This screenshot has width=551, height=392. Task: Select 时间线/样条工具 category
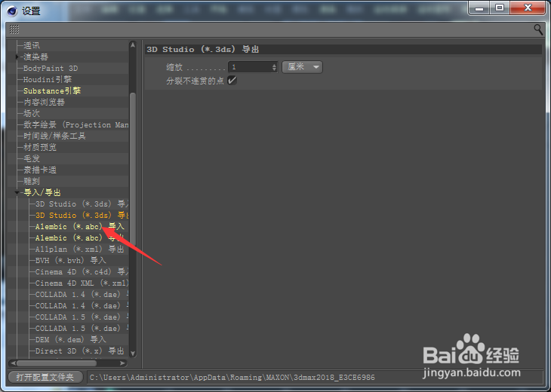(x=54, y=136)
